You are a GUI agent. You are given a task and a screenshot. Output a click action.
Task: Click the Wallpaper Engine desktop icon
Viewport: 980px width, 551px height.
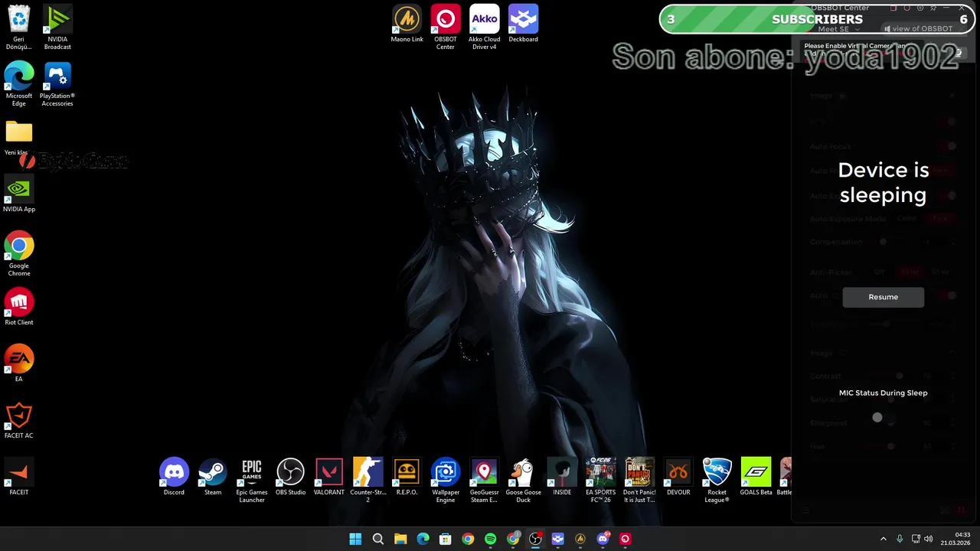pos(446,481)
